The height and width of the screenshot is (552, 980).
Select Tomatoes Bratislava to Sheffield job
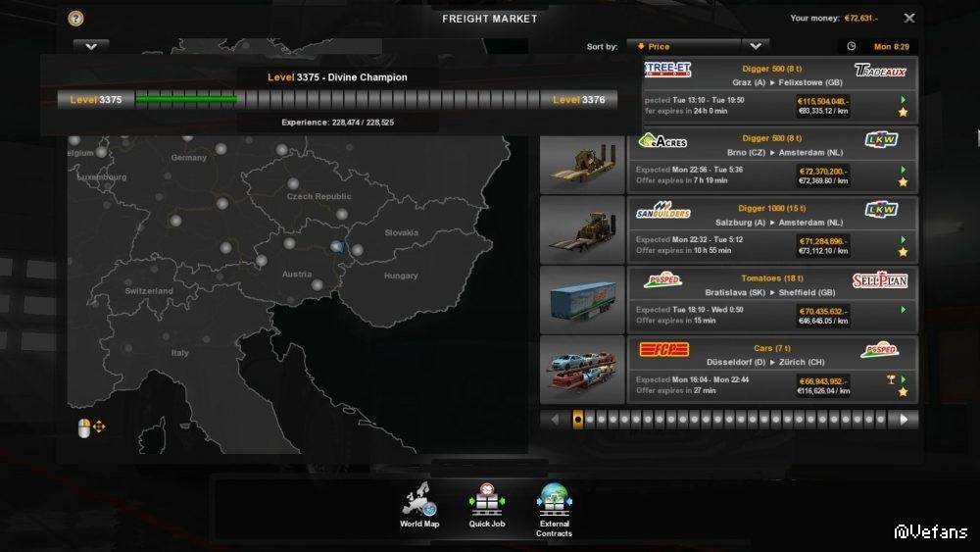click(773, 299)
